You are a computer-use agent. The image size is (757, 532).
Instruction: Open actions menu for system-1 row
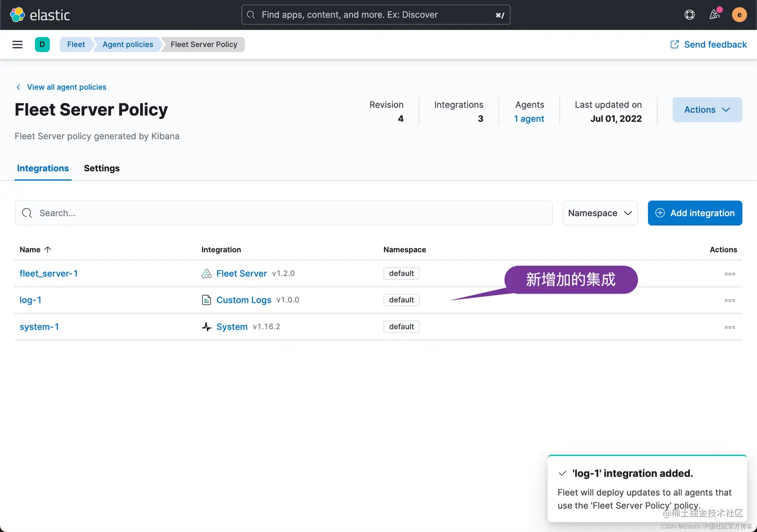[x=729, y=327]
